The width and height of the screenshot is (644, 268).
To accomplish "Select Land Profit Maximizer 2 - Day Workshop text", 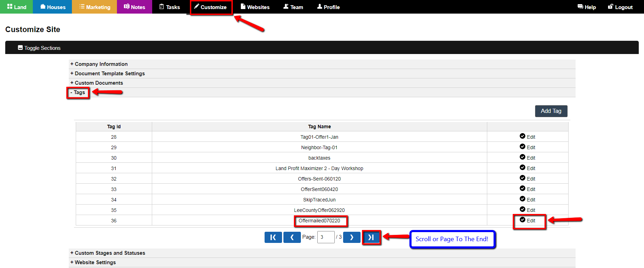I will 319,168.
